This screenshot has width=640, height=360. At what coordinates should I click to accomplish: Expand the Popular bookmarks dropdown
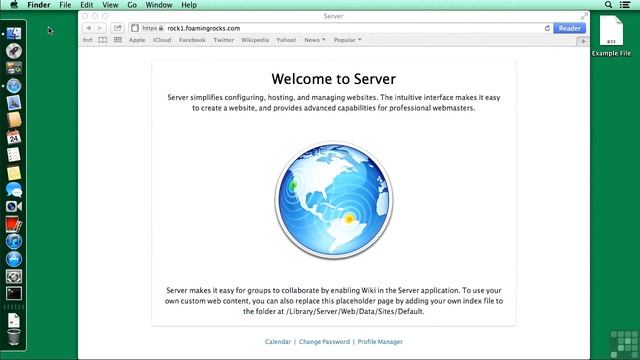click(x=347, y=40)
